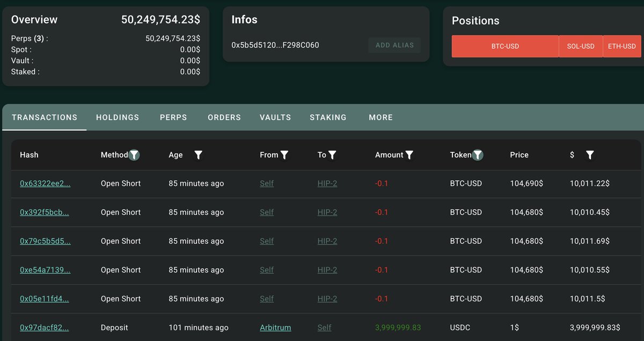The width and height of the screenshot is (644, 341).
Task: Switch to the HOLDINGS tab
Action: (118, 117)
